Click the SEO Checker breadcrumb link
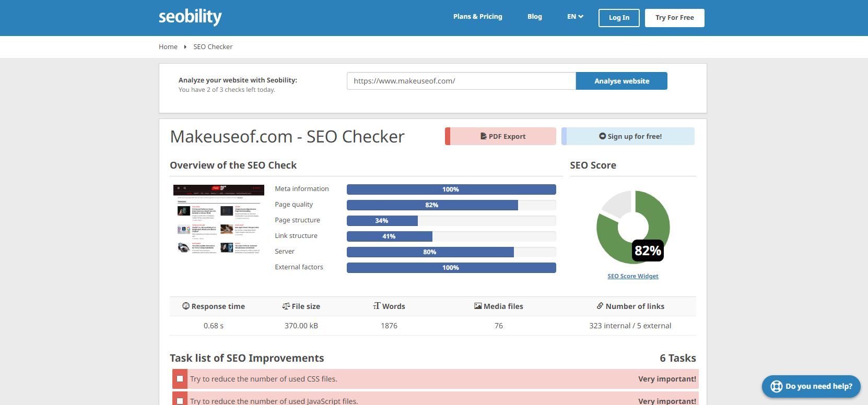 coord(213,47)
